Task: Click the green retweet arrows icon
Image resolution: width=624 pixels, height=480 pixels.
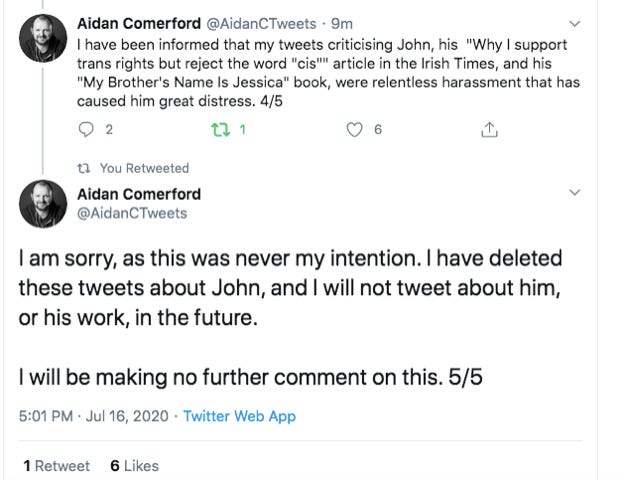Action: (x=221, y=129)
